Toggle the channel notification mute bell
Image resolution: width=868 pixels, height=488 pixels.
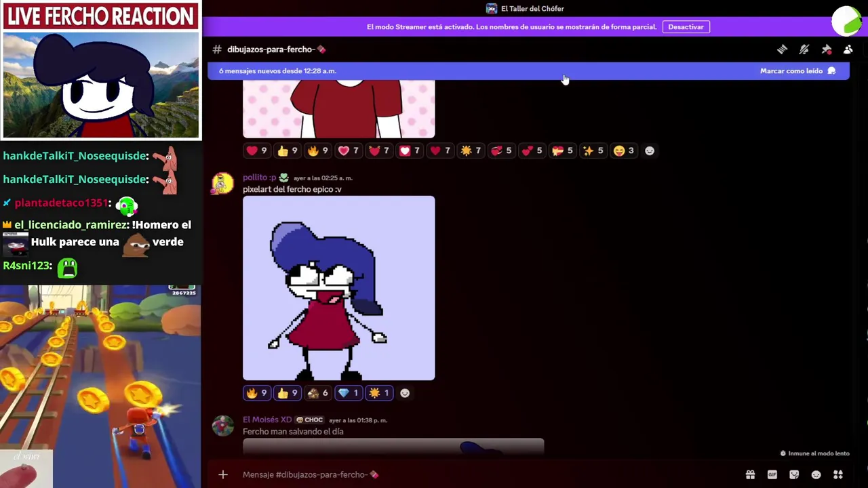tap(804, 49)
